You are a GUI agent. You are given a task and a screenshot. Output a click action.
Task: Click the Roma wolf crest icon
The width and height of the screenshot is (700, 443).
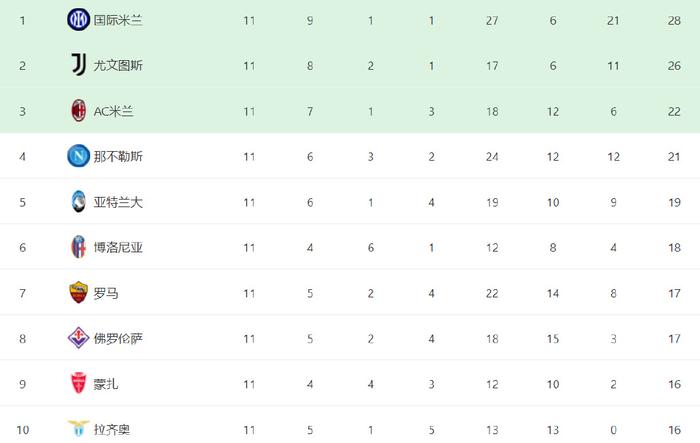point(79,293)
